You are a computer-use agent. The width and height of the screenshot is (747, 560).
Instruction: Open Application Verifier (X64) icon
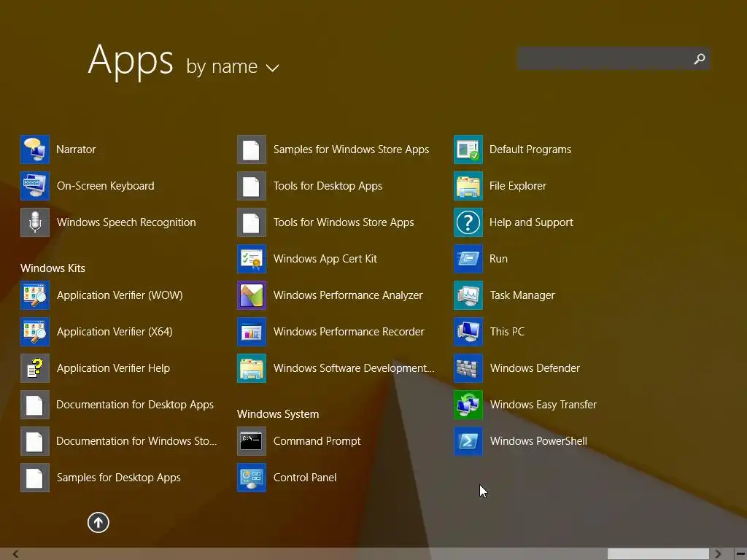click(x=35, y=332)
